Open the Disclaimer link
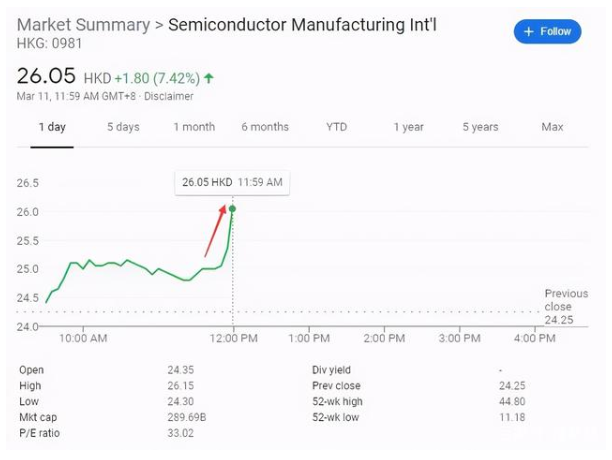The height and width of the screenshot is (460, 612). (168, 97)
